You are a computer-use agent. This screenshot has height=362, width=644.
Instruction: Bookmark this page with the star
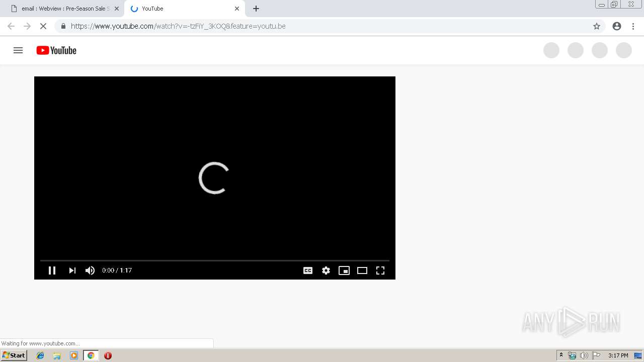[x=597, y=26]
